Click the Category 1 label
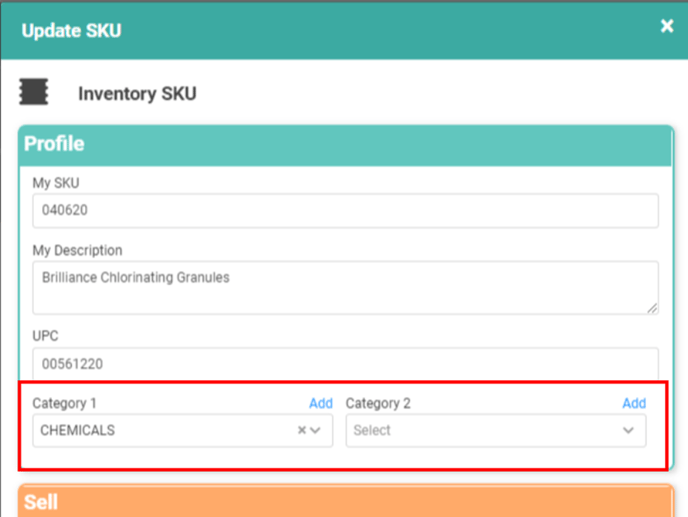 coord(65,403)
